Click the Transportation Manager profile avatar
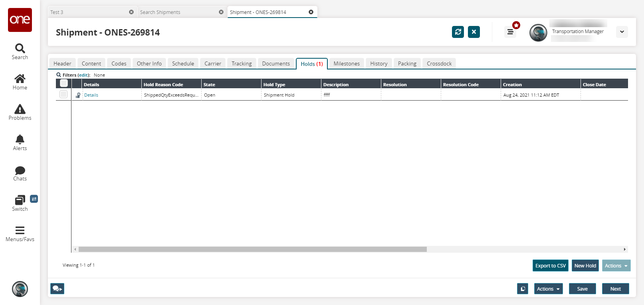644x305 pixels. coord(538,33)
